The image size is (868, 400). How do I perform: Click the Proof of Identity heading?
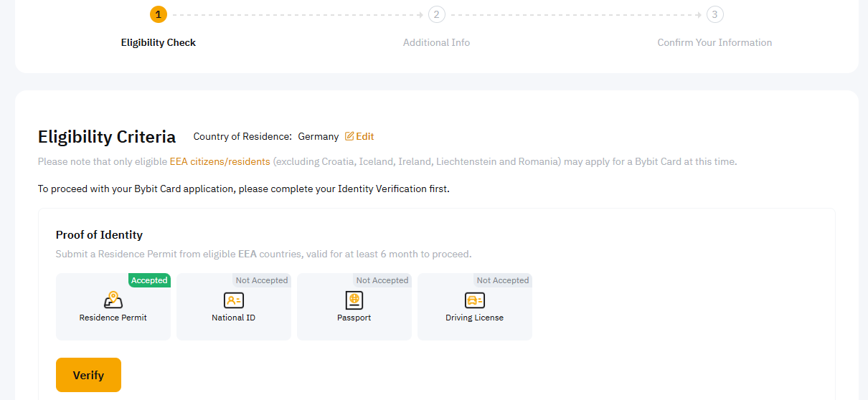pos(99,234)
